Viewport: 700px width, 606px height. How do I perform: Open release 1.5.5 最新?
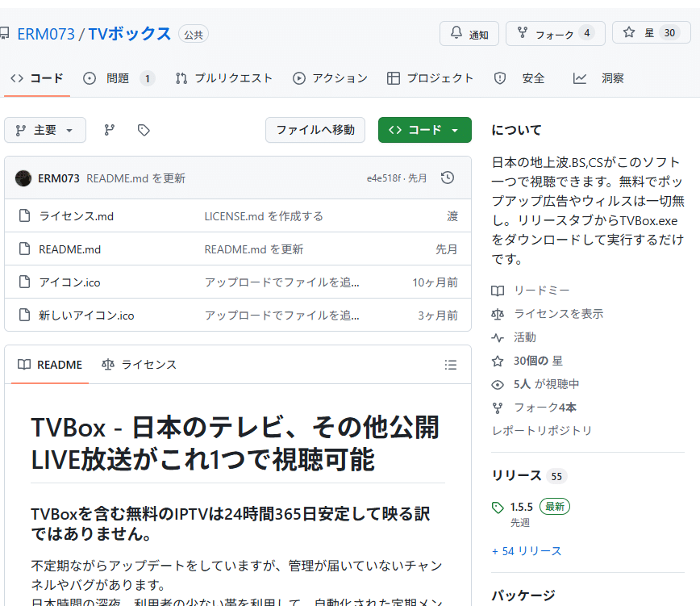(x=540, y=507)
